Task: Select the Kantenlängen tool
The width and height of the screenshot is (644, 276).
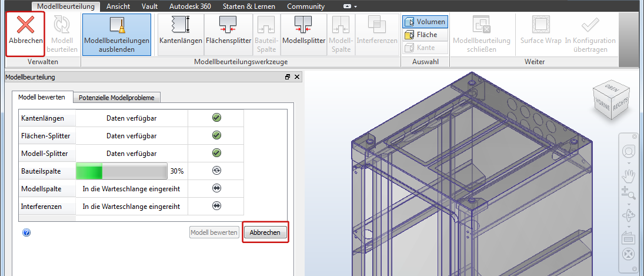Action: pyautogui.click(x=181, y=35)
